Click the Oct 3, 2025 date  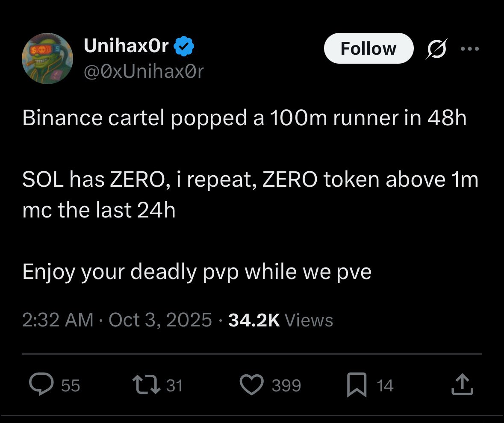[x=160, y=320]
